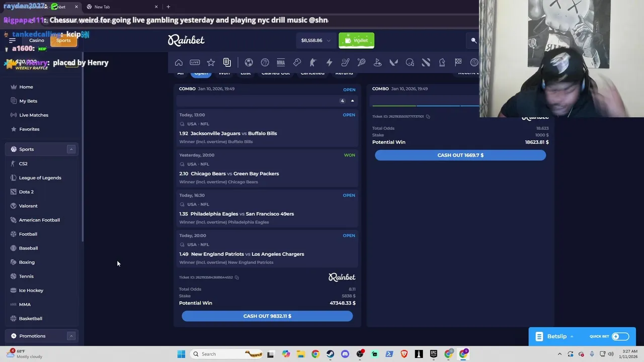
Task: Open the LIVE matches toolbar icon
Action: pos(195,62)
